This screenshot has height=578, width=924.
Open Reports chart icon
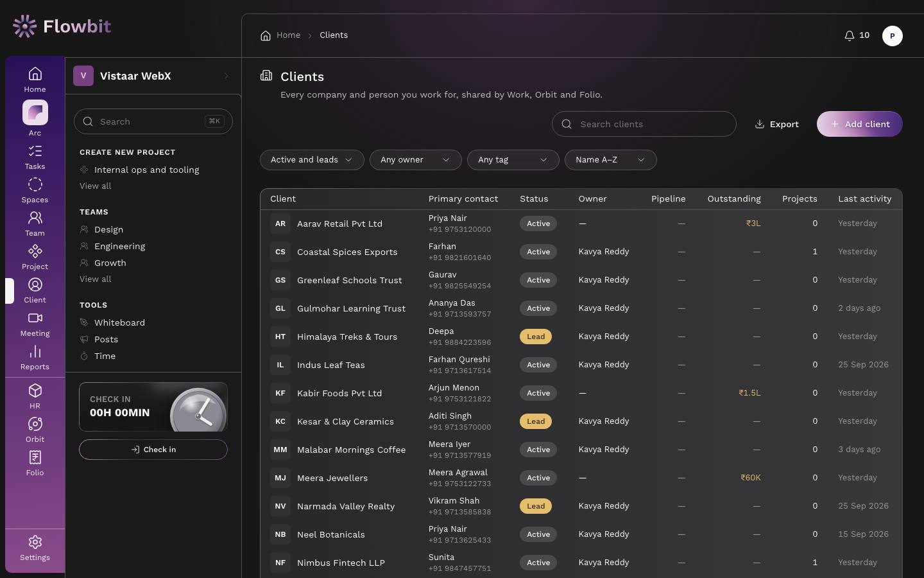[x=35, y=351]
